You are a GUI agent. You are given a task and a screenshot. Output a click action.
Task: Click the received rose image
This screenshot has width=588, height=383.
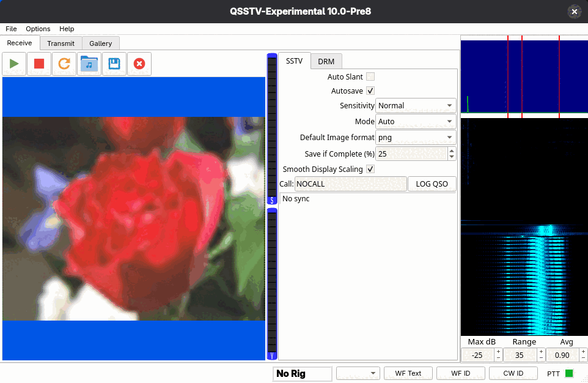[x=134, y=218]
